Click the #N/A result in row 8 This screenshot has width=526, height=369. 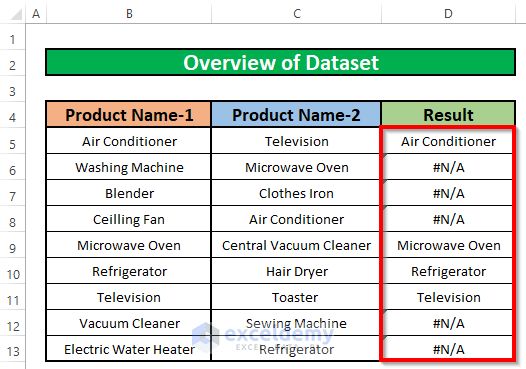coord(448,219)
